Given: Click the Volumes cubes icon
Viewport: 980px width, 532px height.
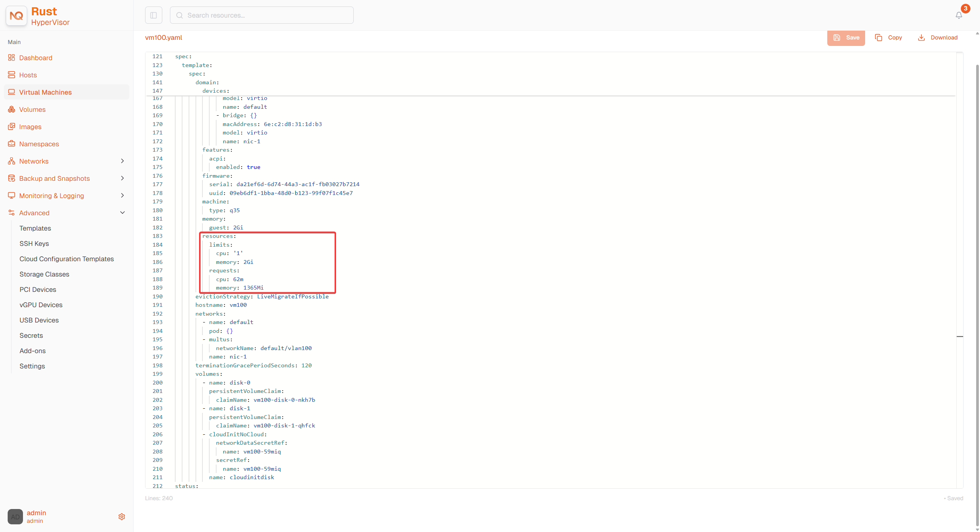Looking at the screenshot, I should click(x=11, y=109).
